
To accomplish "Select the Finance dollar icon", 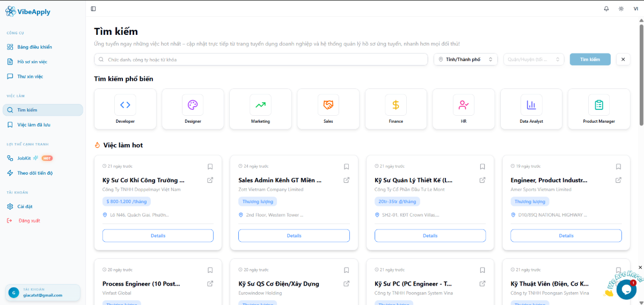I will coord(396,105).
